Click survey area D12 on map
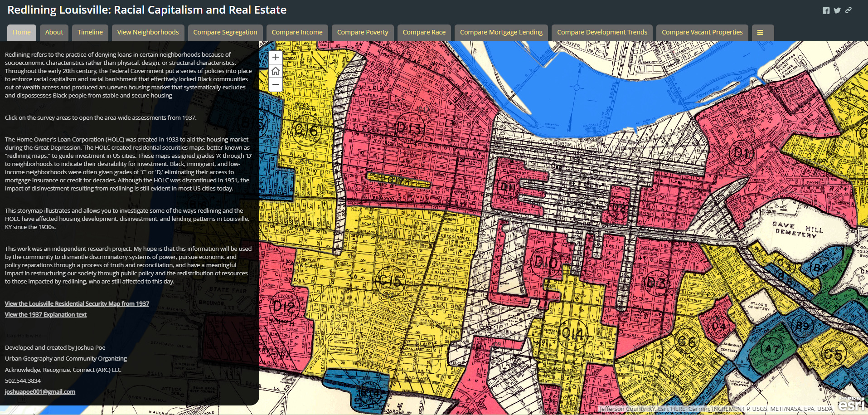 284,307
